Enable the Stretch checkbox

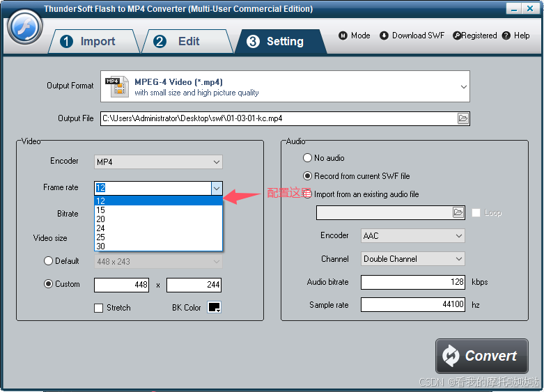[x=98, y=308]
